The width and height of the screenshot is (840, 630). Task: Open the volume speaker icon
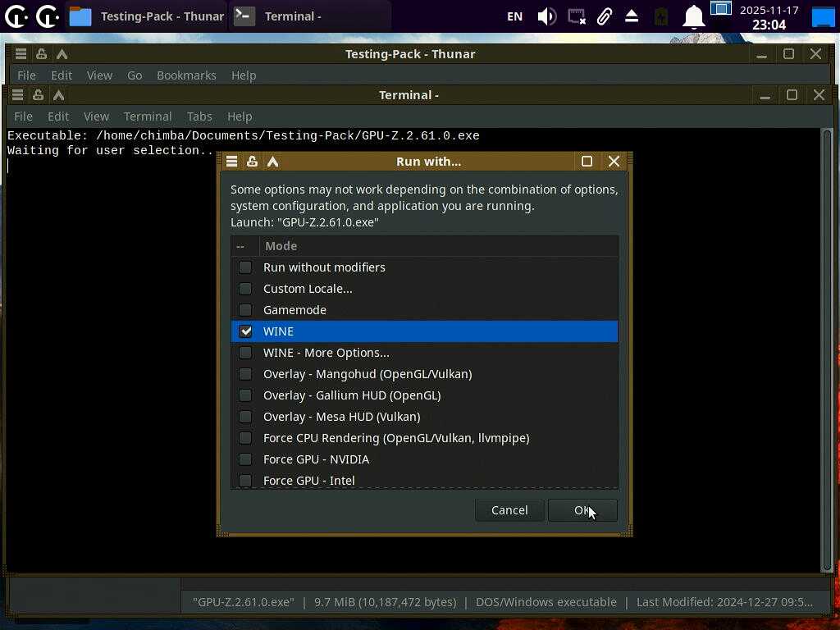[x=546, y=16]
